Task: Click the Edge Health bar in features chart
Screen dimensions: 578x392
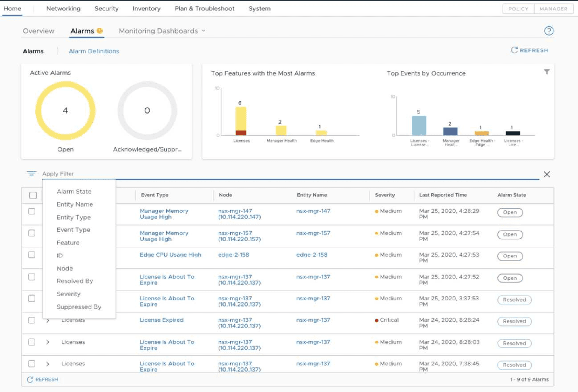Action: click(322, 133)
